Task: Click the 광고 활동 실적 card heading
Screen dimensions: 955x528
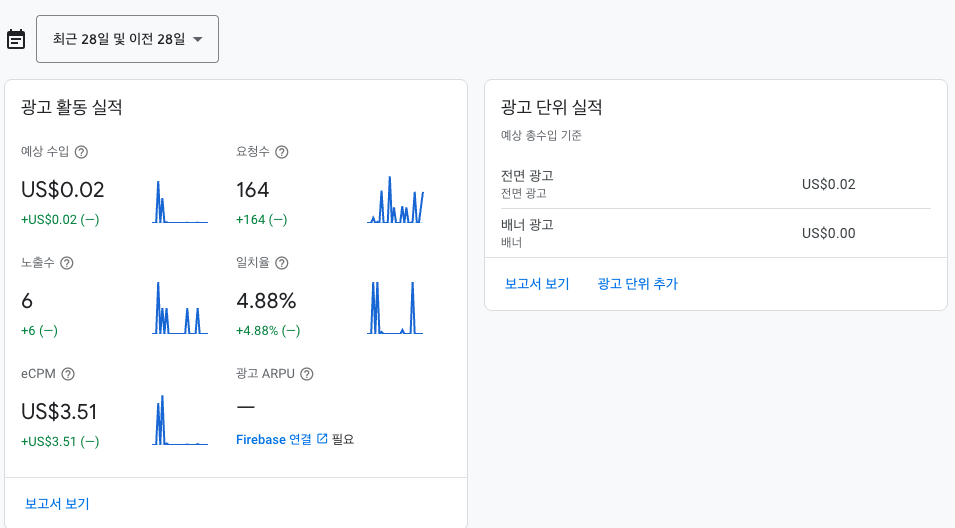Action: [x=72, y=107]
